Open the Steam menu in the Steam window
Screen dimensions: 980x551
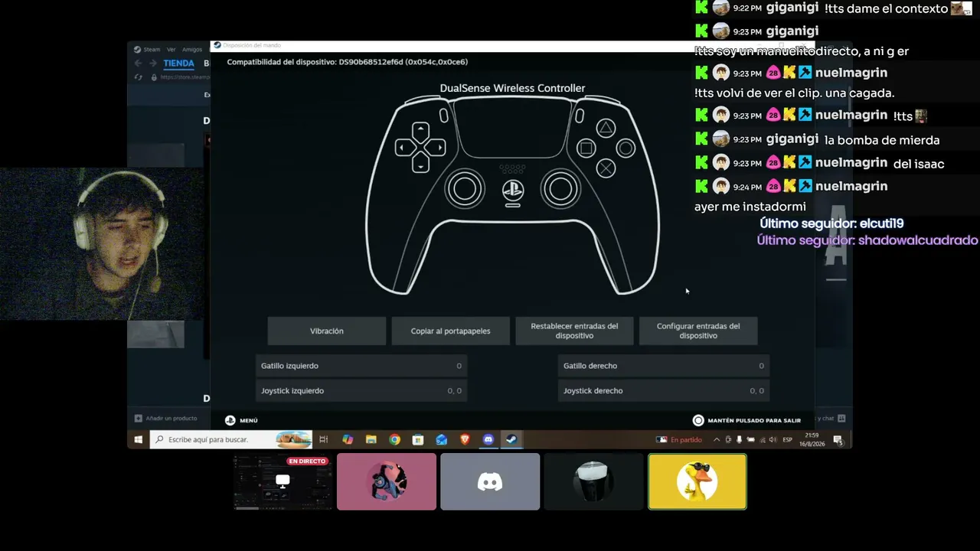152,50
